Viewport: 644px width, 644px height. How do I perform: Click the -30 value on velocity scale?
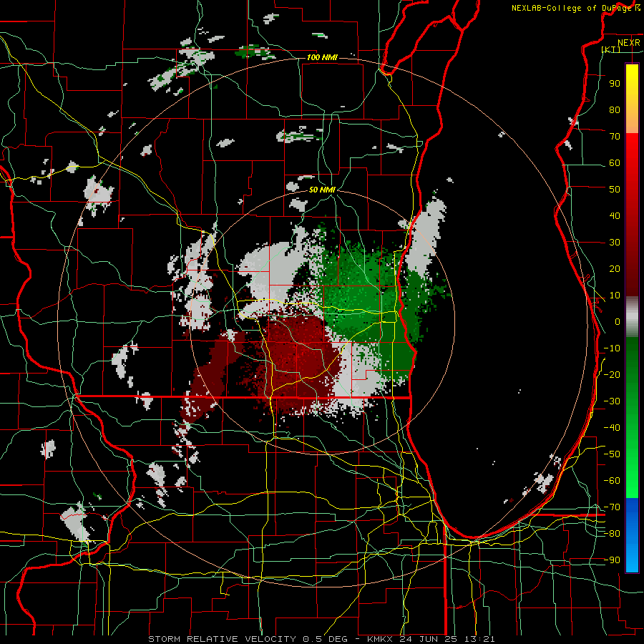pos(612,401)
